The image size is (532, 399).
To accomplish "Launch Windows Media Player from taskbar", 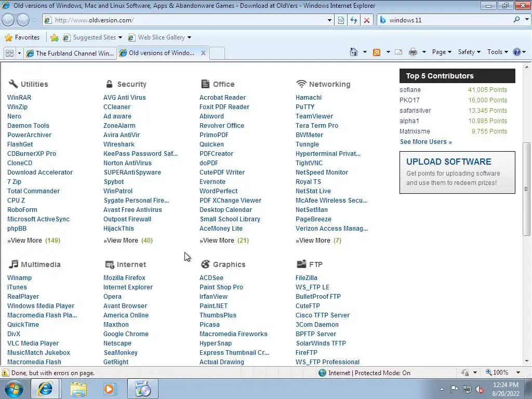I will click(109, 389).
